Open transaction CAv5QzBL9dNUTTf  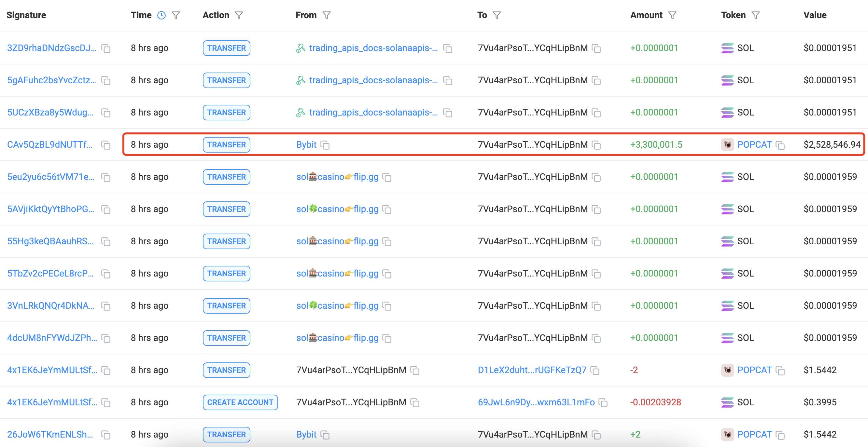(50, 145)
